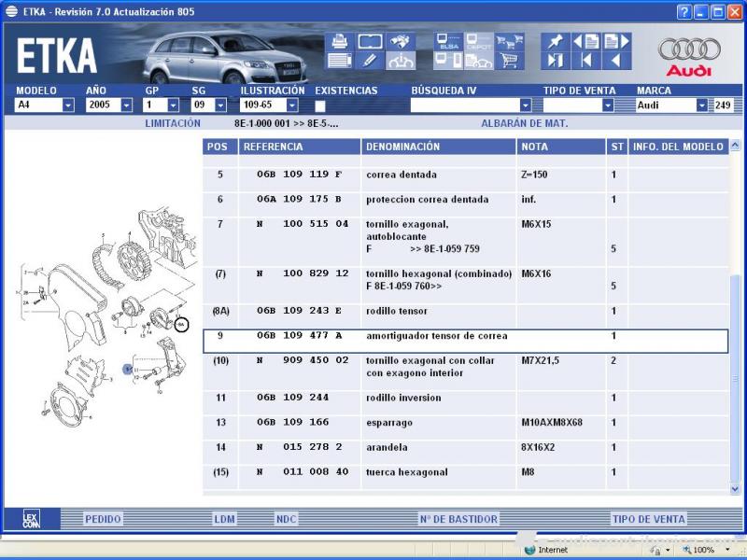The image size is (747, 560).
Task: Go to next page with right-arrow document icon
Action: tap(617, 41)
